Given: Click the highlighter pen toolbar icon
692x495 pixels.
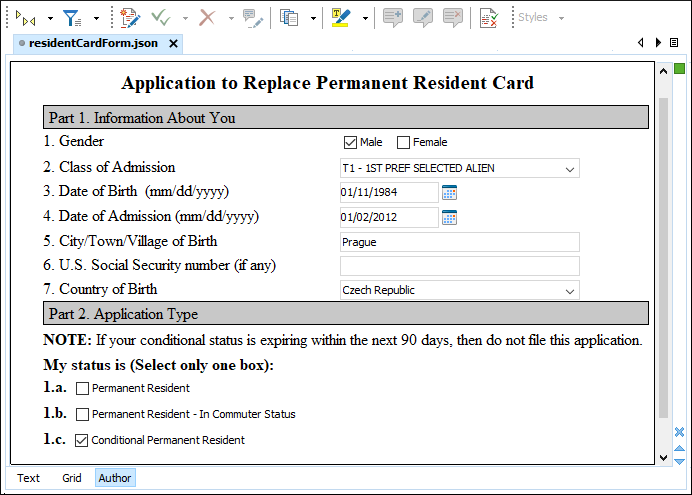Looking at the screenshot, I should point(340,18).
